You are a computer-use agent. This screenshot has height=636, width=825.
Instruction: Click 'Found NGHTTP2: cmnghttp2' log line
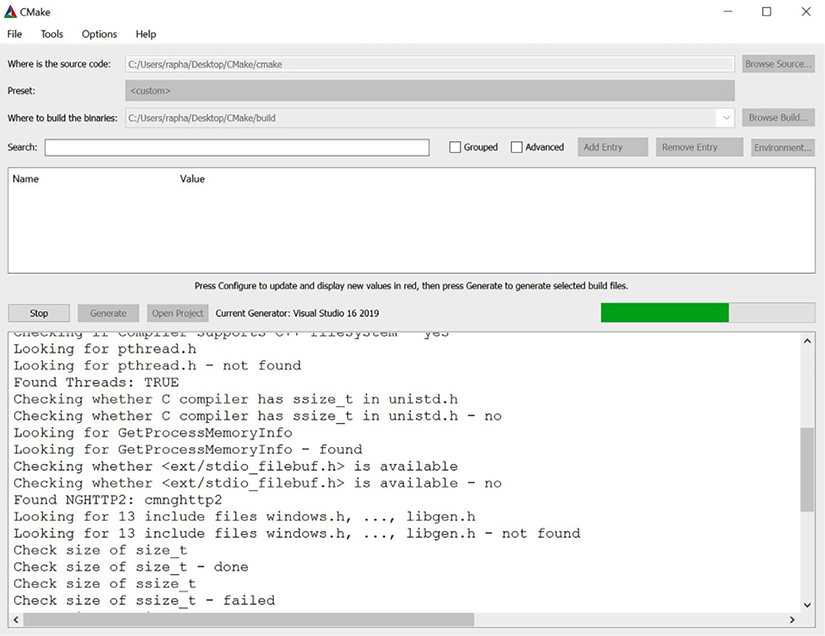pyautogui.click(x=118, y=500)
